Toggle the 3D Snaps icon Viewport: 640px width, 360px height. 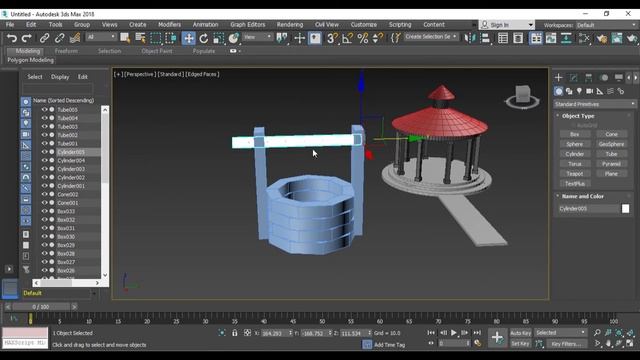(332, 38)
